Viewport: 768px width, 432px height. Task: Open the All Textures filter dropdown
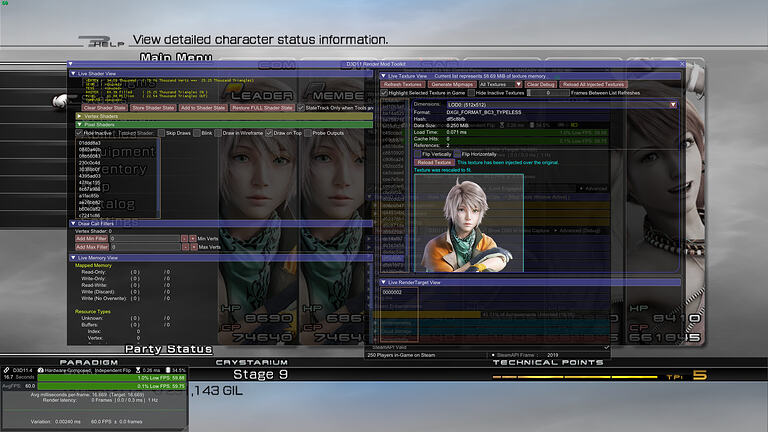point(498,85)
